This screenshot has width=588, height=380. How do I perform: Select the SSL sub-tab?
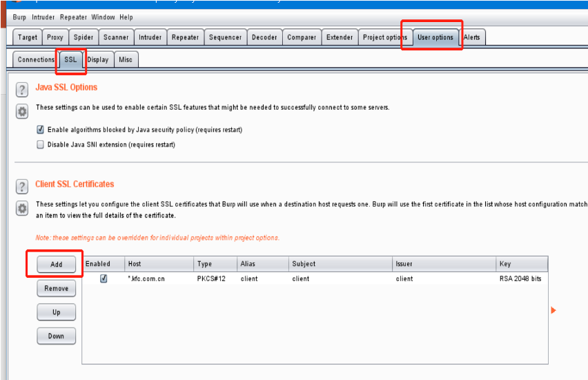pyautogui.click(x=70, y=59)
